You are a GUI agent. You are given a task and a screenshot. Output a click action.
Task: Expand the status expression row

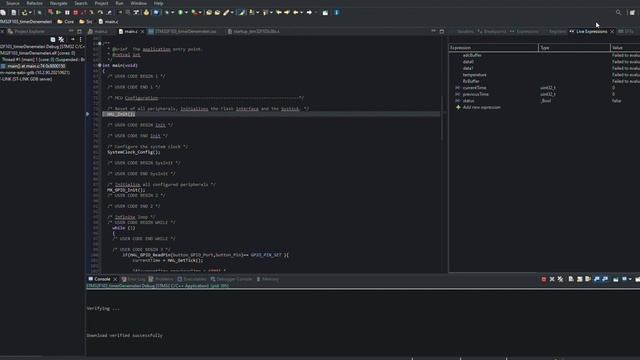(x=458, y=101)
